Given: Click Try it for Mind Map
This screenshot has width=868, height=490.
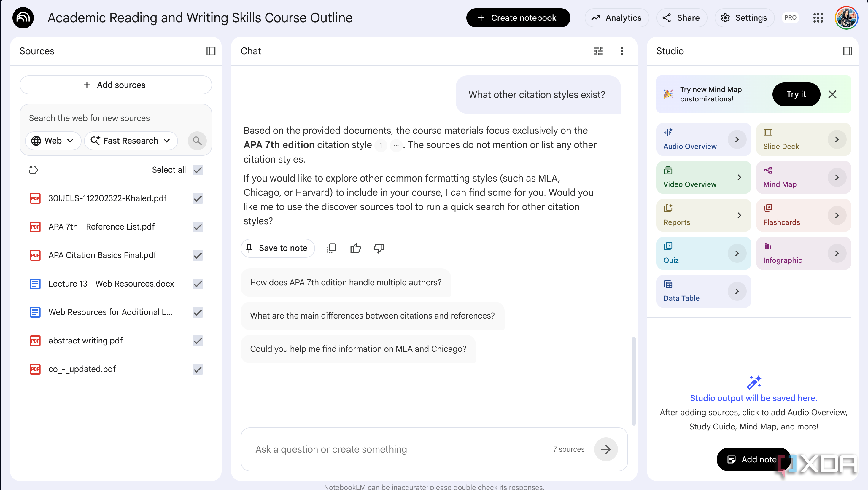Looking at the screenshot, I should click(x=796, y=94).
